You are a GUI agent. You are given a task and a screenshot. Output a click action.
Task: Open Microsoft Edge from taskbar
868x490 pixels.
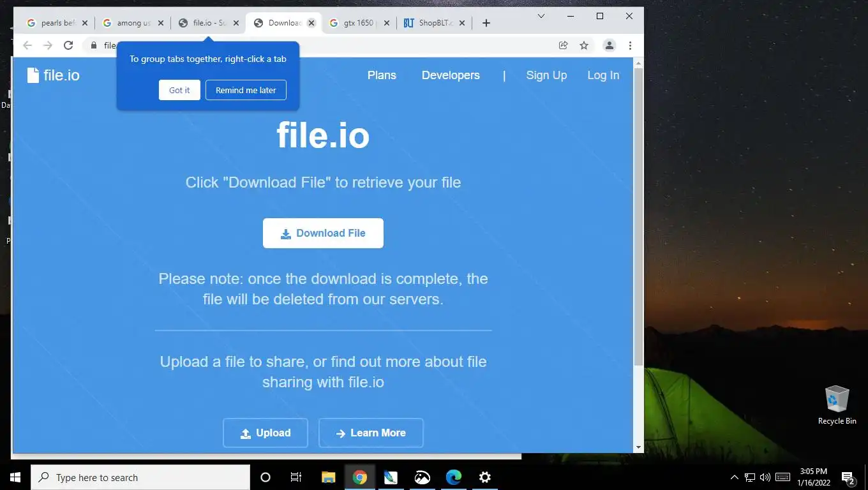454,477
